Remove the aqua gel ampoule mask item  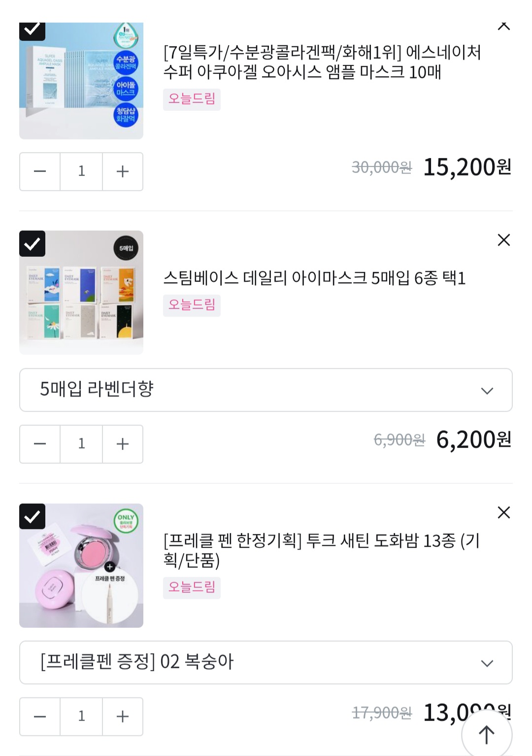coord(503,26)
